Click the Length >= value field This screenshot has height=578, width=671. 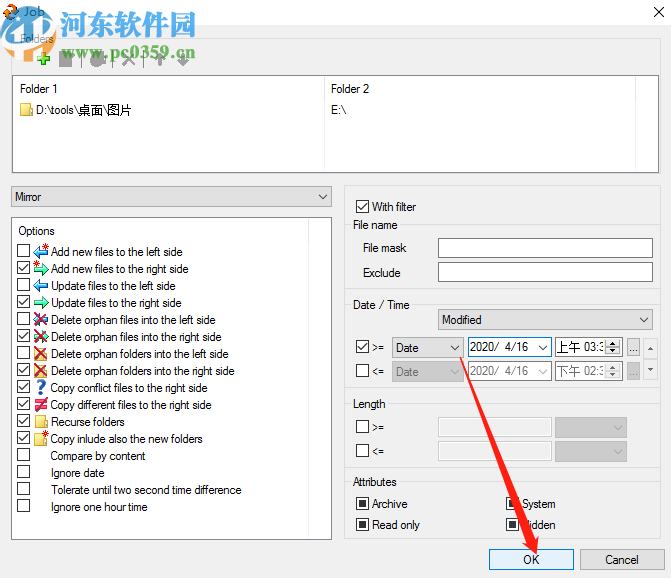pos(495,427)
